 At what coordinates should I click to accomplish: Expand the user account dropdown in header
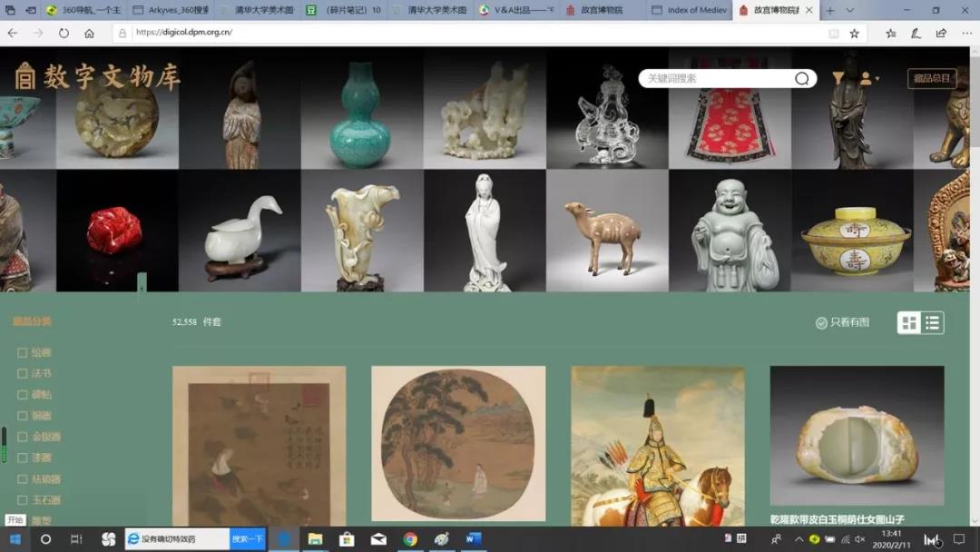[x=869, y=79]
